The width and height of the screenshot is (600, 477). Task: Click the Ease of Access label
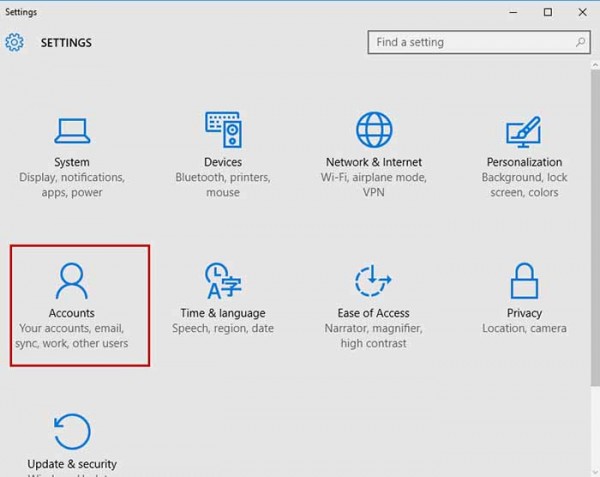tap(373, 313)
